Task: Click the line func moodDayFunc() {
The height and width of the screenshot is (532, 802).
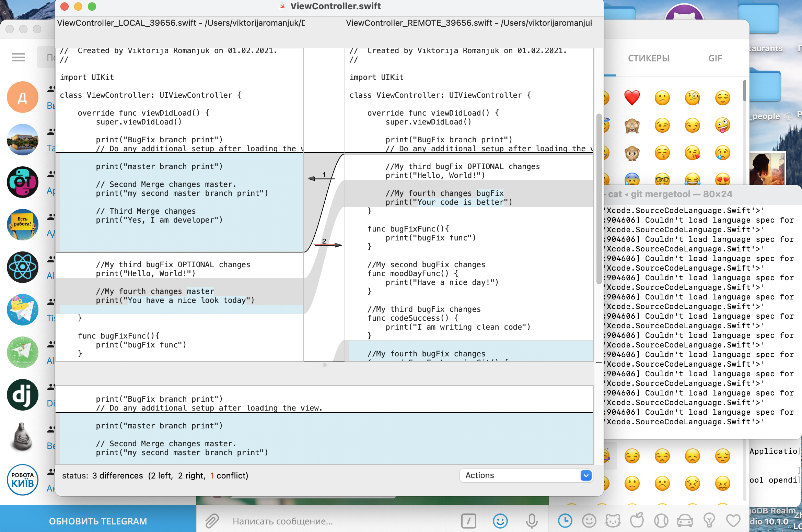Action: pos(412,273)
